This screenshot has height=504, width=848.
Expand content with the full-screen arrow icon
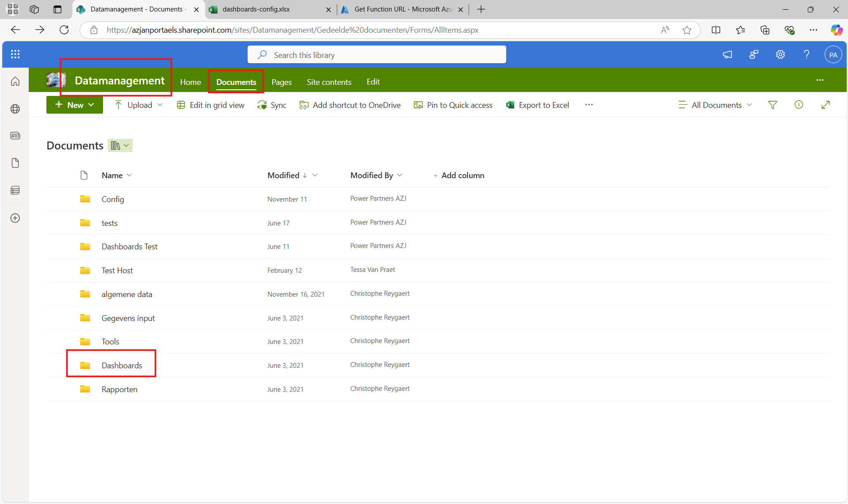tap(825, 105)
